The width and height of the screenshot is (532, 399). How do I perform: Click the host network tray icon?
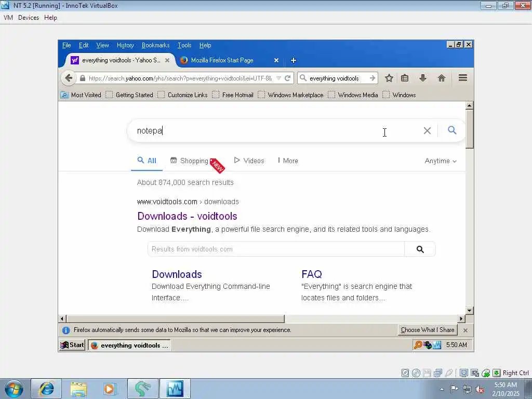coord(467,390)
